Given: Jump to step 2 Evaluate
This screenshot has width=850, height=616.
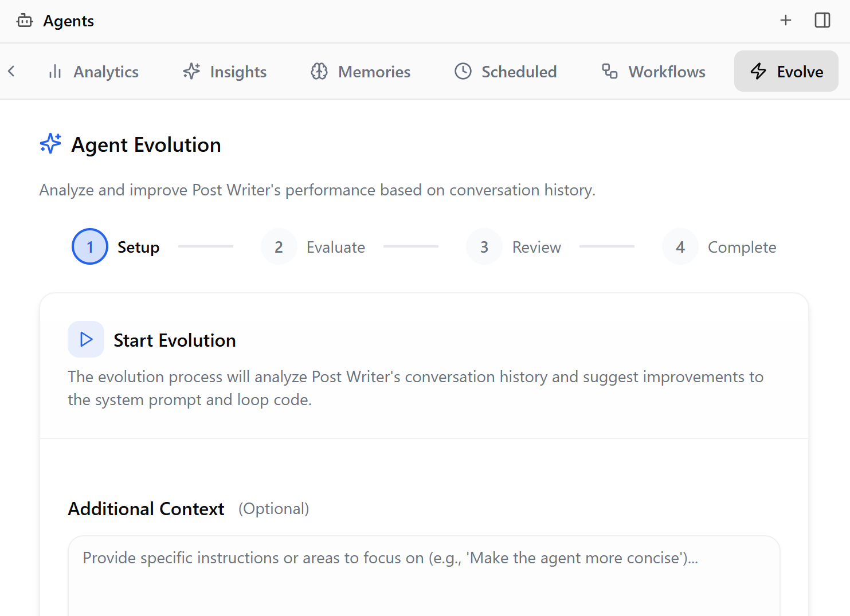Looking at the screenshot, I should click(279, 247).
